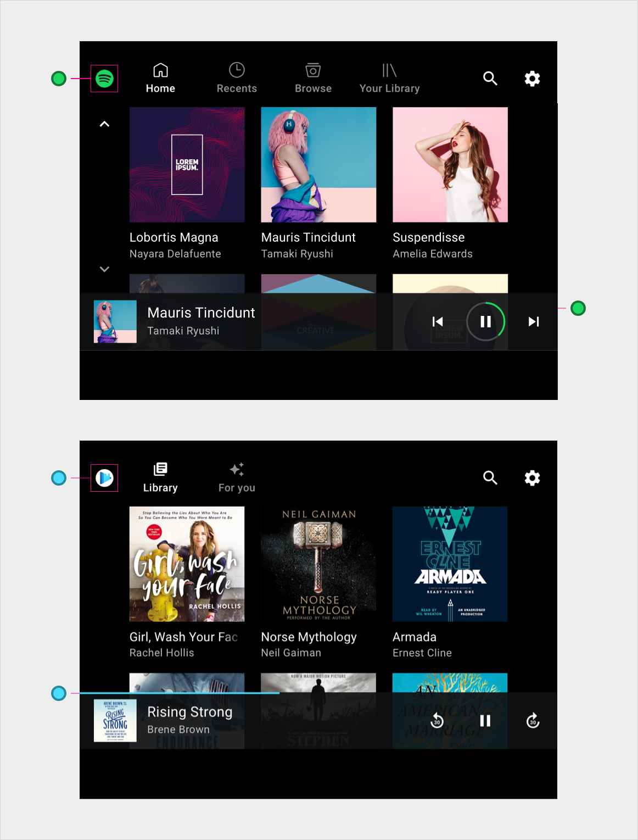Pause Rising Strong audiobook playback
This screenshot has width=638, height=840.
485,721
